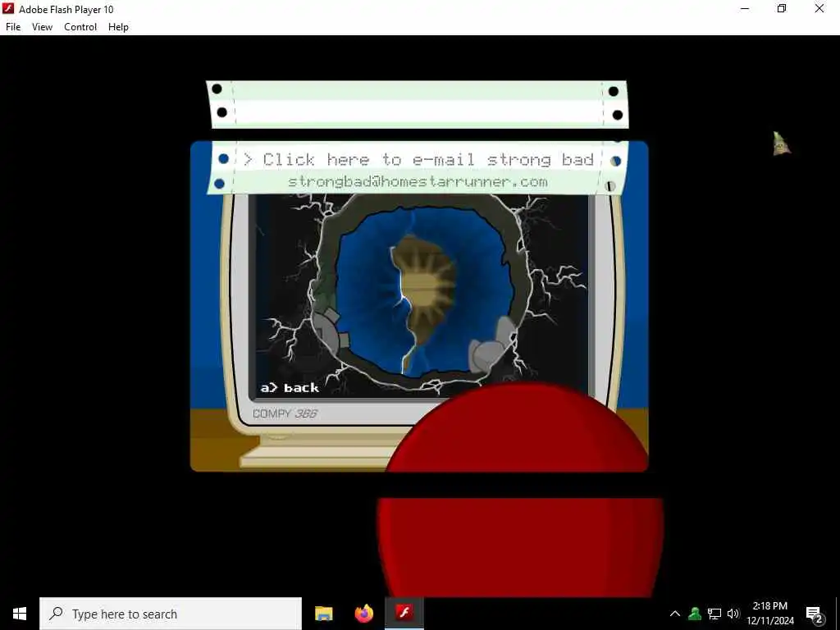840x630 pixels.
Task: Open the Windows Start menu
Action: click(20, 614)
